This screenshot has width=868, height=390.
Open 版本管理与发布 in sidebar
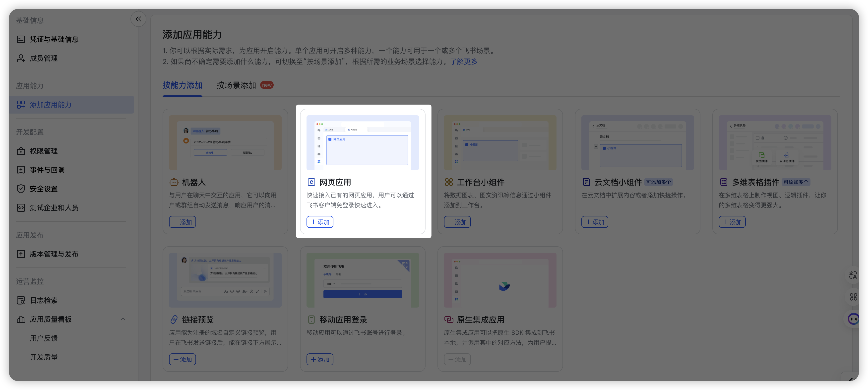54,254
